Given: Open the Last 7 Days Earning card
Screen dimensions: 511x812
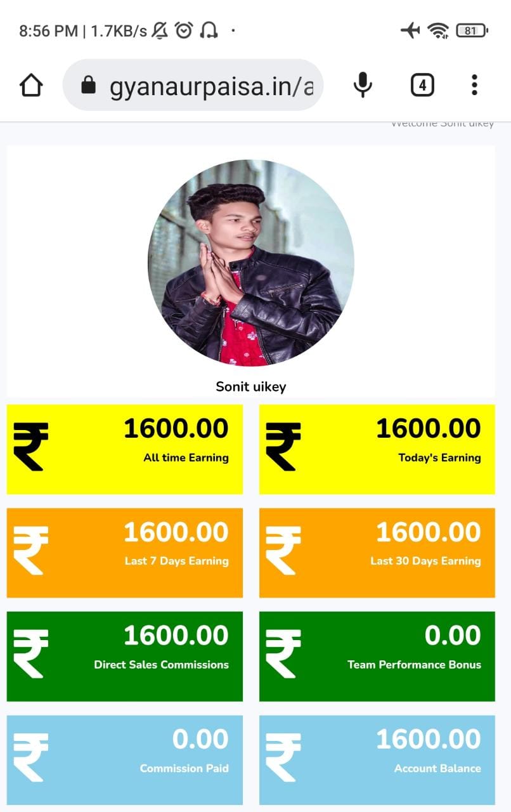Looking at the screenshot, I should pos(125,553).
